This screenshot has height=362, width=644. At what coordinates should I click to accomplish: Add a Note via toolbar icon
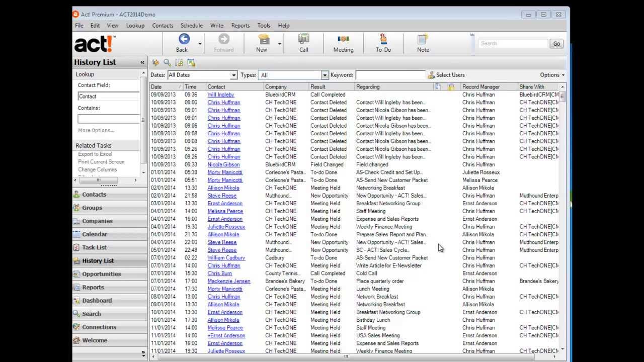(423, 39)
